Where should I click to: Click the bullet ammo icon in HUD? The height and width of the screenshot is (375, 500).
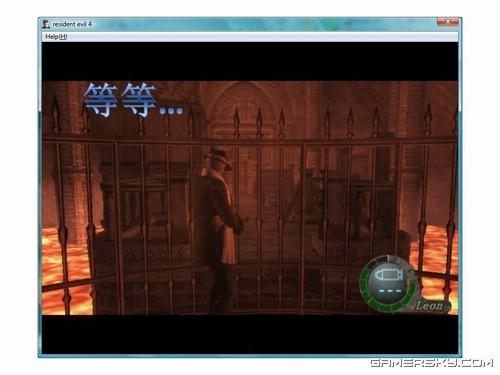(x=388, y=275)
